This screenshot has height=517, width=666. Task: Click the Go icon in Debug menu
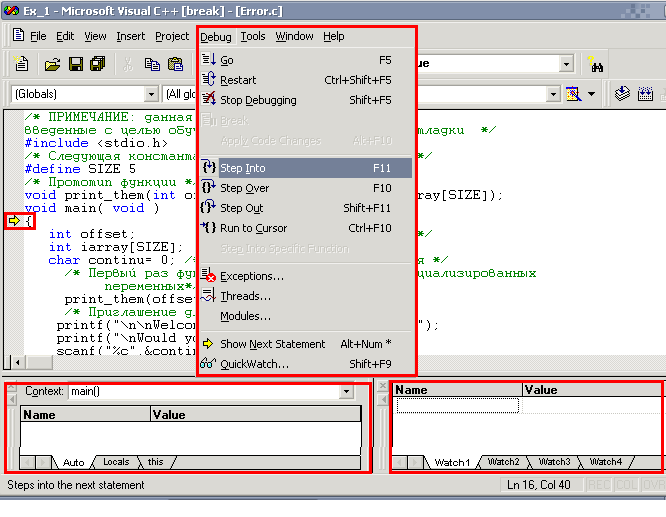coord(209,59)
